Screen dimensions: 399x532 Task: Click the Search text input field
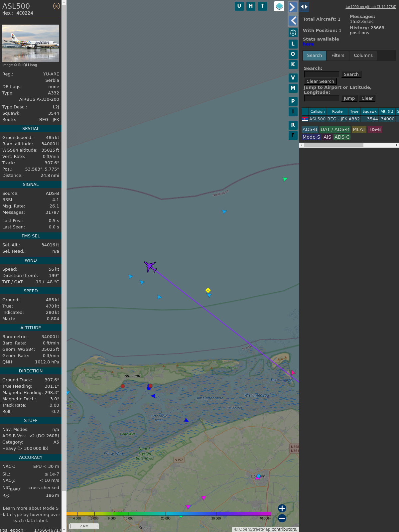[322, 74]
